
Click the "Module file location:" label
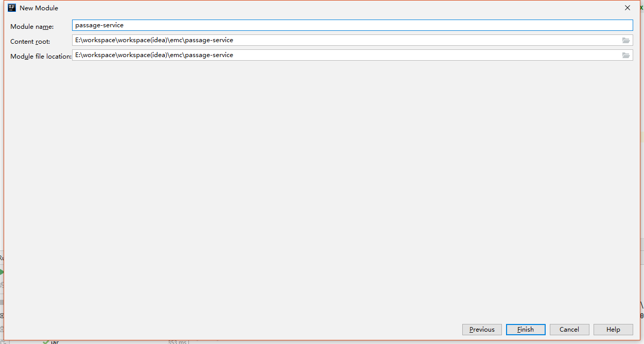click(41, 56)
